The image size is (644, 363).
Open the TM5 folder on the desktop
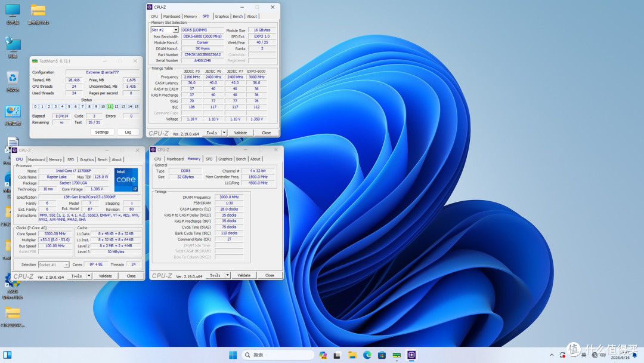pos(38,14)
